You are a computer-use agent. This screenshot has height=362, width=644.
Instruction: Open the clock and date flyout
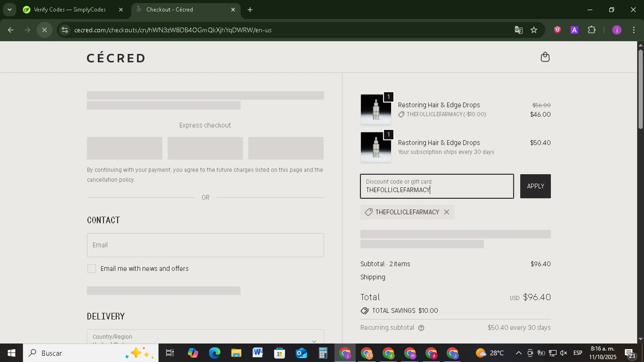coord(602,353)
